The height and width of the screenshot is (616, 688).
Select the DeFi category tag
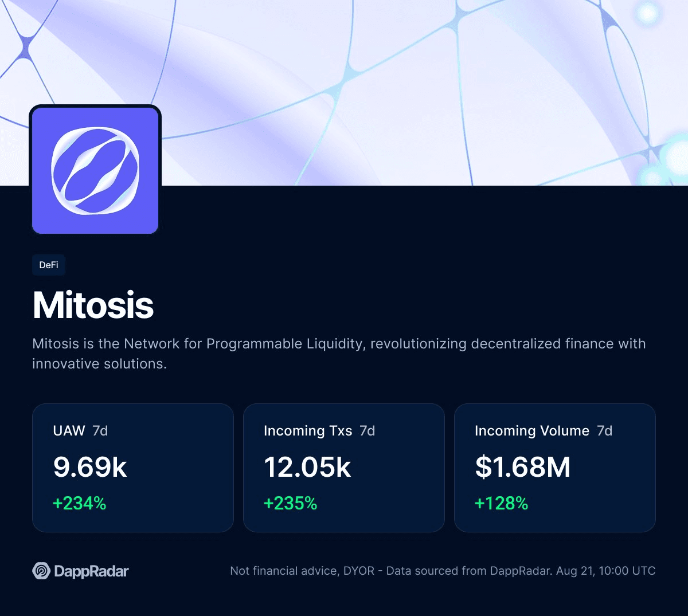(x=49, y=265)
